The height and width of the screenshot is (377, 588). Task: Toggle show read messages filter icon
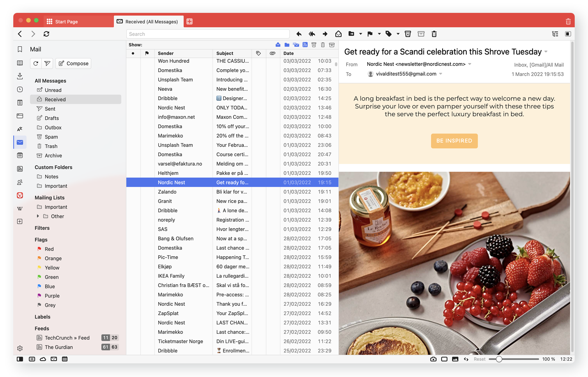coord(278,45)
